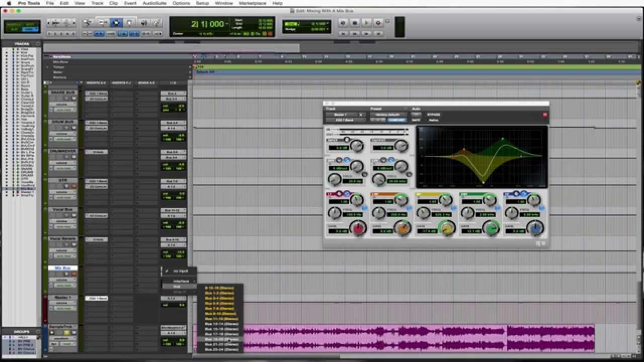Select the Scrubber tool
644x362 pixels.
(x=143, y=23)
